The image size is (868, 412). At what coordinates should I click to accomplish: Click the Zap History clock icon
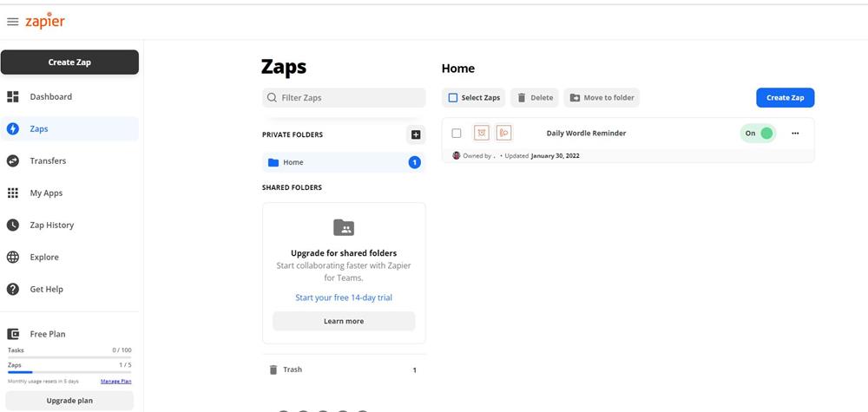point(13,225)
